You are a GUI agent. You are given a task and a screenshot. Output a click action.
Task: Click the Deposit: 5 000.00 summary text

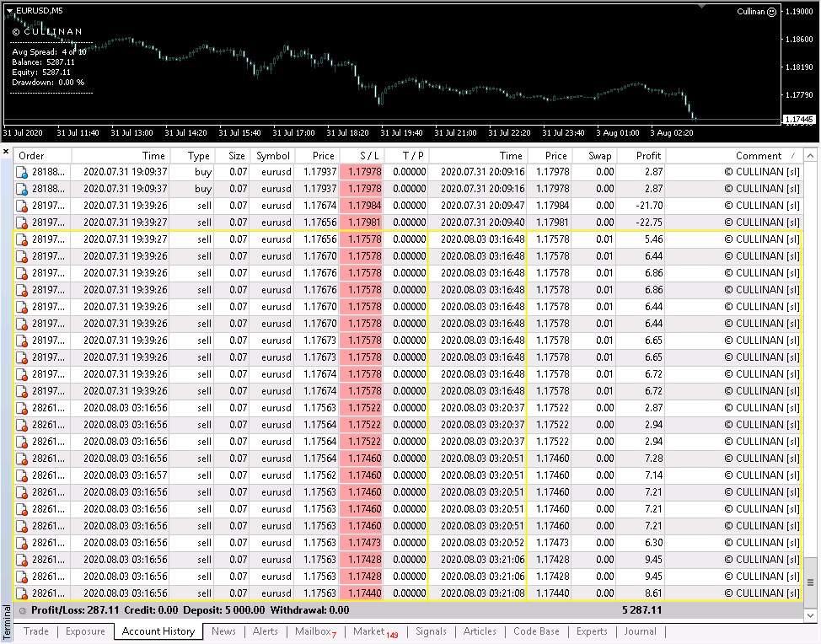[224, 610]
